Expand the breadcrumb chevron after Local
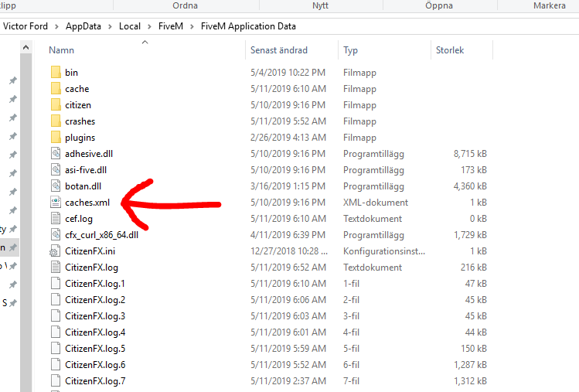The height and width of the screenshot is (392, 579). [x=149, y=26]
